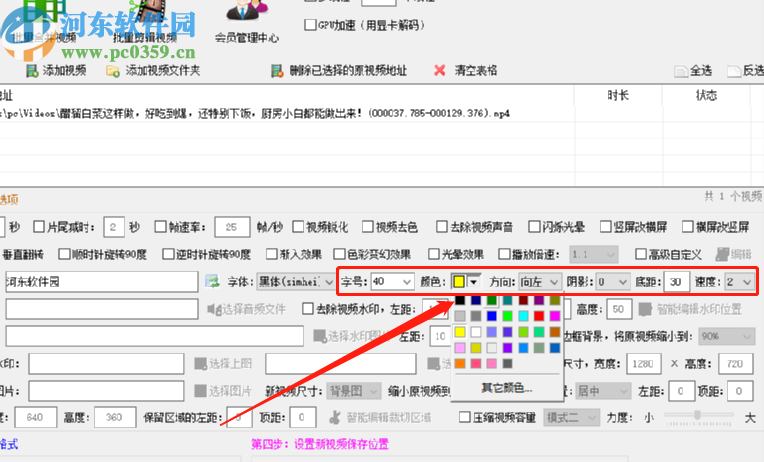Enable the 视频去色 (desaturate video) checkbox
764x462 pixels.
click(368, 227)
